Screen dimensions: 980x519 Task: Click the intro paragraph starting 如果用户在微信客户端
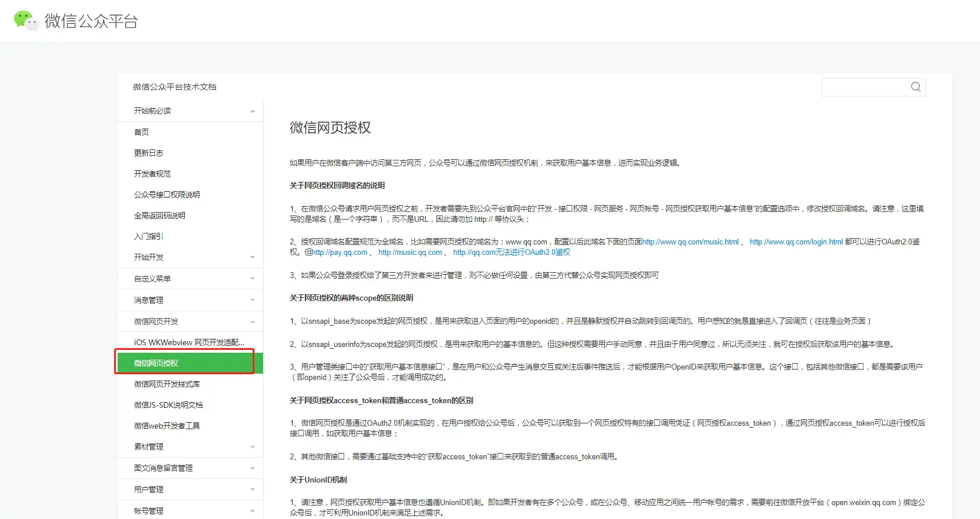486,163
